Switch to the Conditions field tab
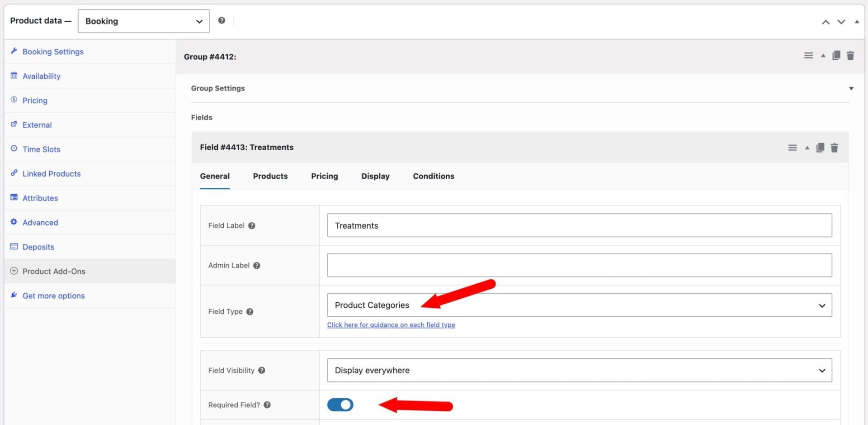868x425 pixels. [x=434, y=176]
